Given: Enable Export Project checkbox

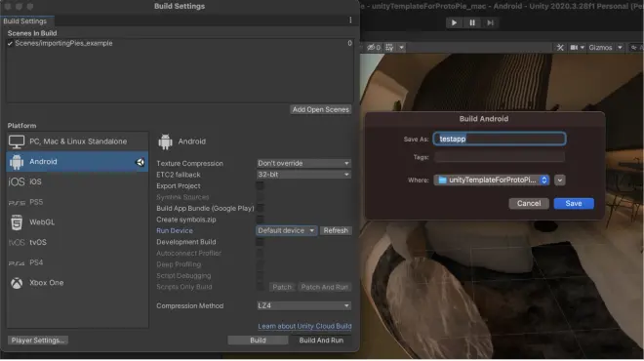Looking at the screenshot, I should pyautogui.click(x=260, y=186).
